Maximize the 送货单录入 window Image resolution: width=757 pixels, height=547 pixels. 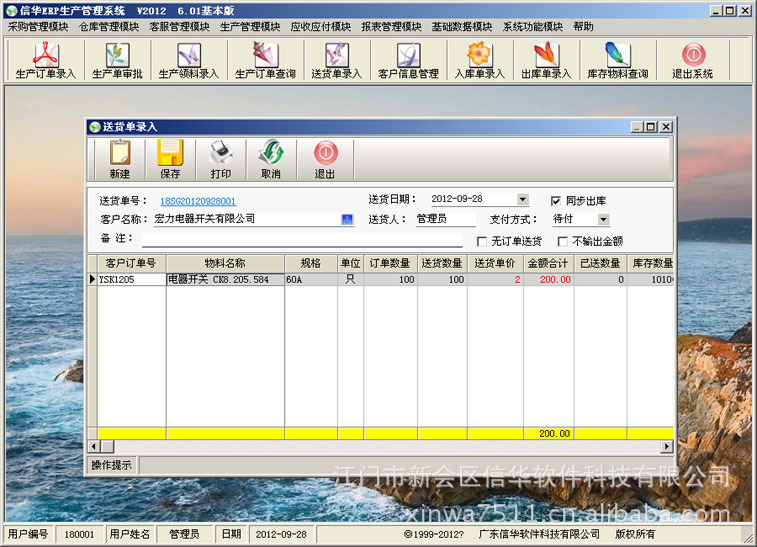[x=651, y=127]
